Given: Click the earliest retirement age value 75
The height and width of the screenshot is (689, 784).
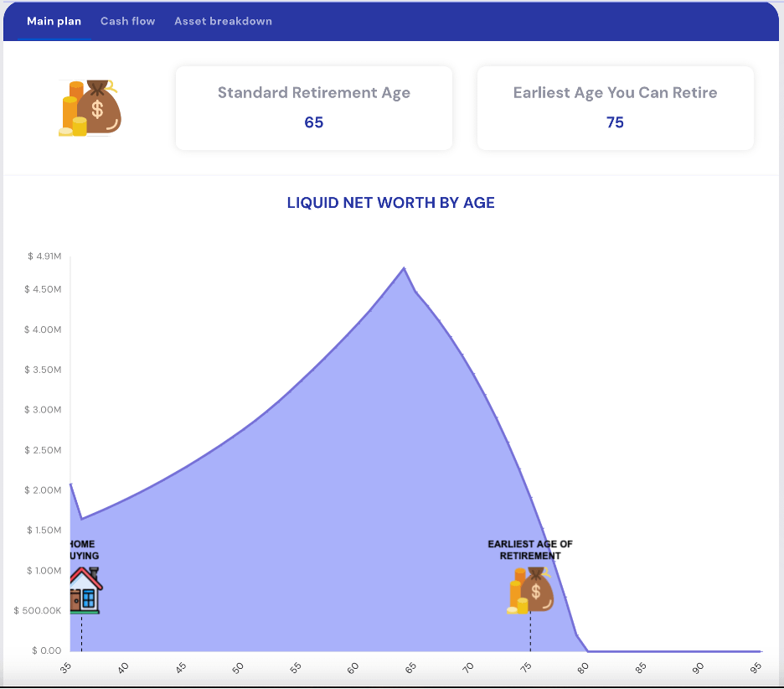Looking at the screenshot, I should pos(615,122).
